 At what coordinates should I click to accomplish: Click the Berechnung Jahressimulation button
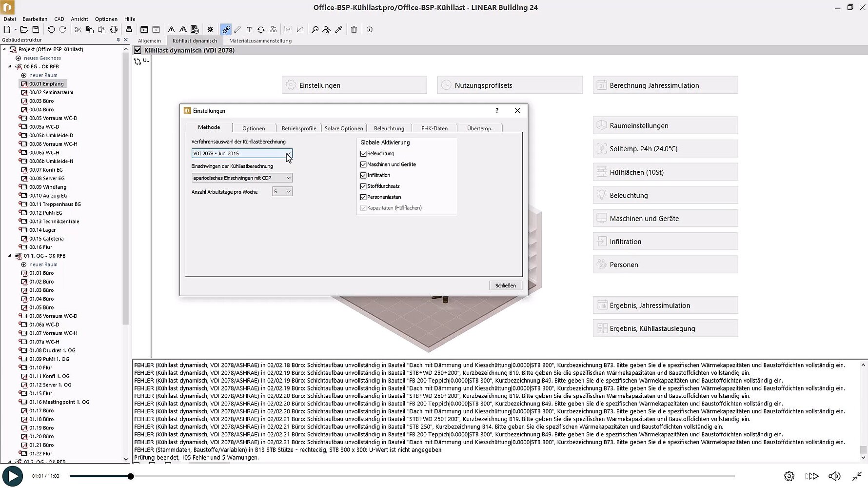pyautogui.click(x=665, y=85)
